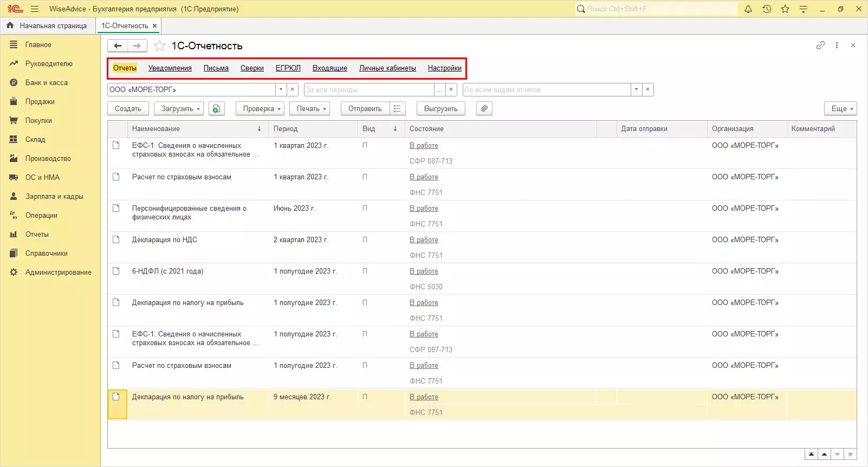Screen dimensions: 868x467
Task: Open the hamburger main menu icon
Action: pyautogui.click(x=35, y=9)
